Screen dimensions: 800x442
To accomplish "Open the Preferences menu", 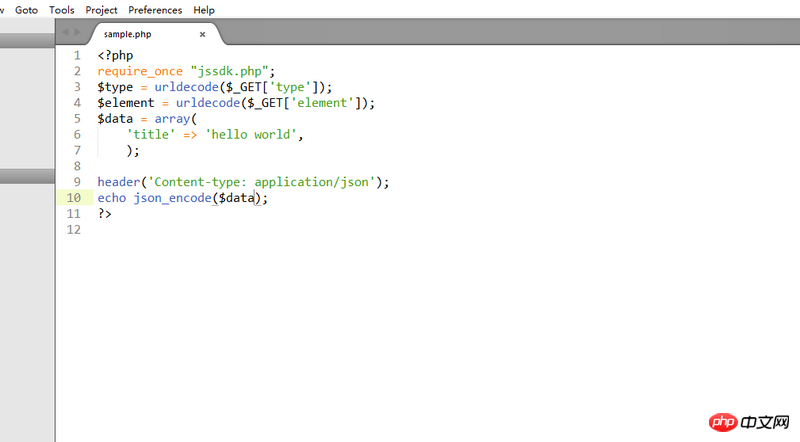I will point(155,10).
